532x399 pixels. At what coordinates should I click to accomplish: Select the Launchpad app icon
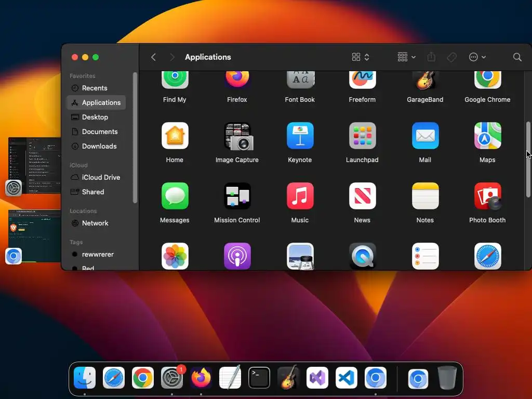362,136
